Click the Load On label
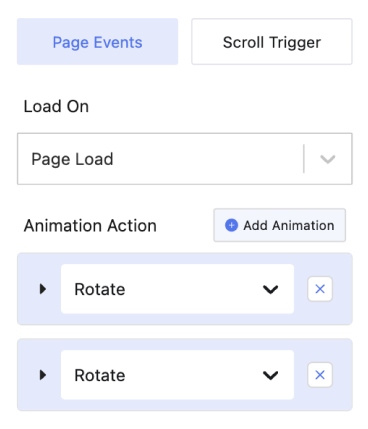Screen dimensions: 368x429 [x=56, y=107]
